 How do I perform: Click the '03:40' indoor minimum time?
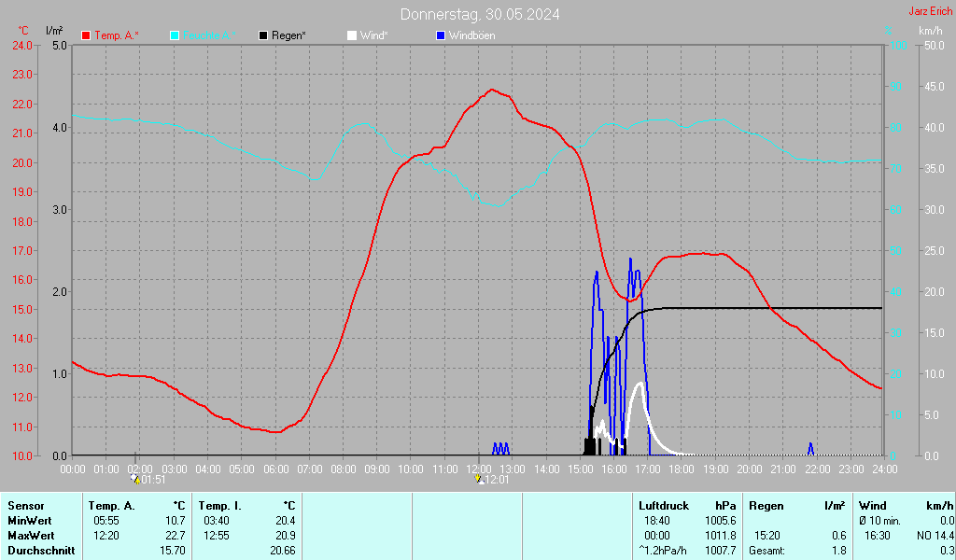(217, 521)
